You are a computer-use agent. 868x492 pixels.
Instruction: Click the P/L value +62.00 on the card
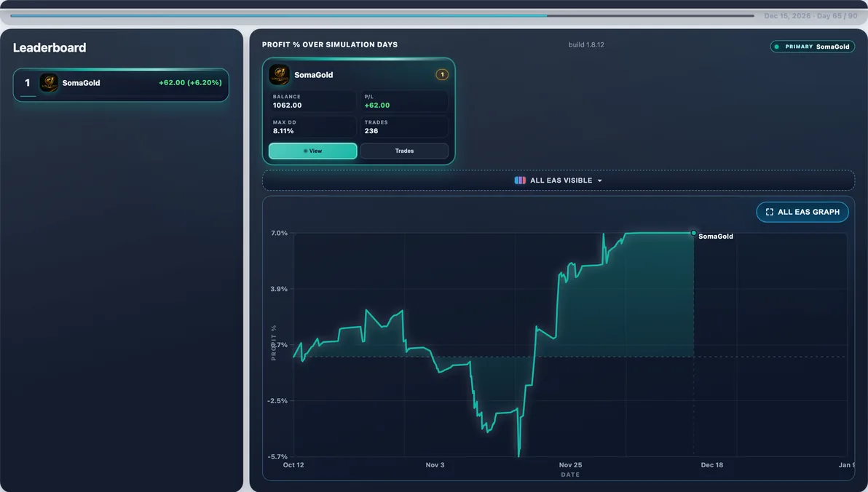377,105
